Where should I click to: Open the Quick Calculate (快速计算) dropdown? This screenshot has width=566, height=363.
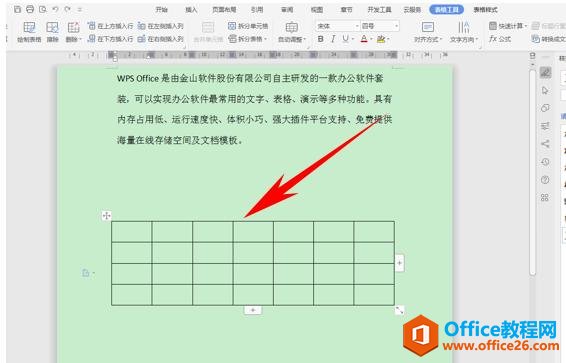pos(508,26)
